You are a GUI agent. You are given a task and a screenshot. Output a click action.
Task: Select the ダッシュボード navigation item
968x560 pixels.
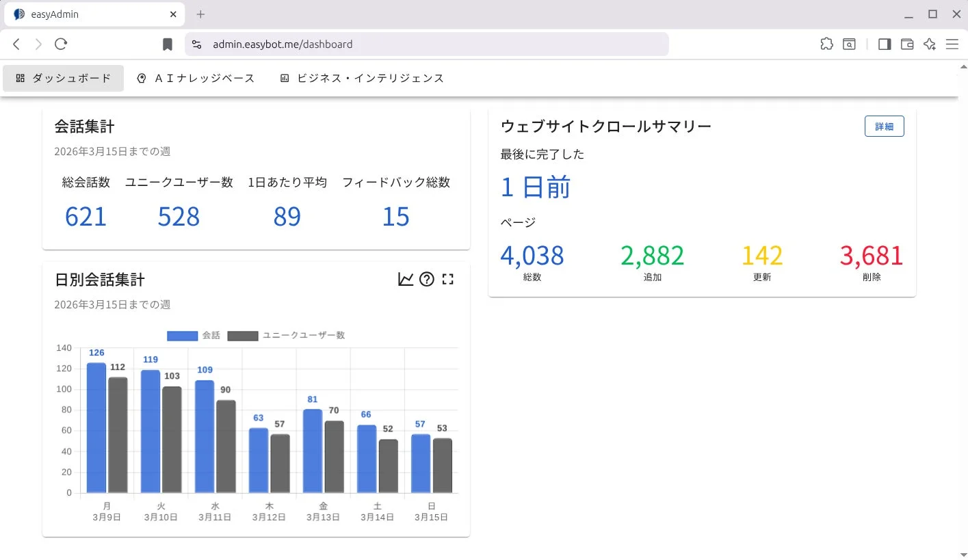pyautogui.click(x=63, y=78)
